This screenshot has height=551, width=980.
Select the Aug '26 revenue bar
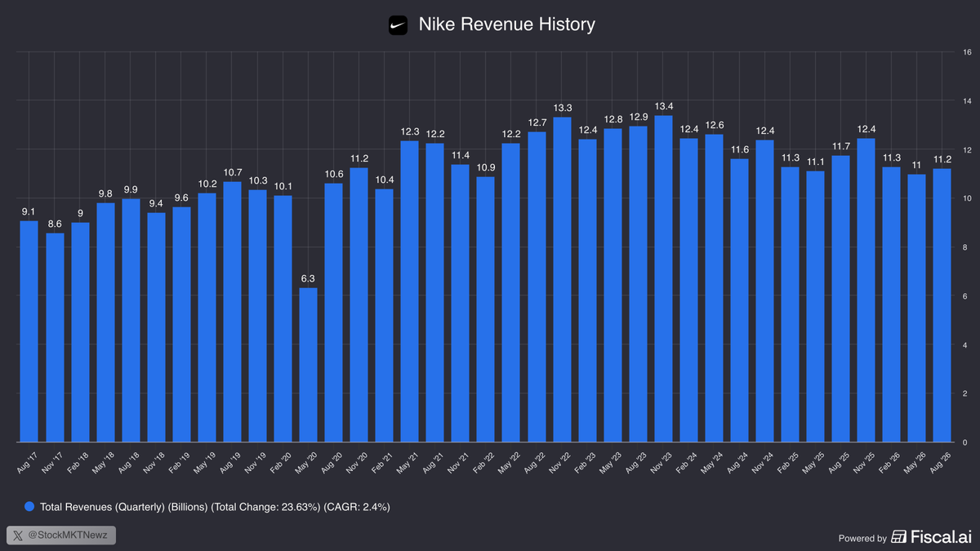942,305
